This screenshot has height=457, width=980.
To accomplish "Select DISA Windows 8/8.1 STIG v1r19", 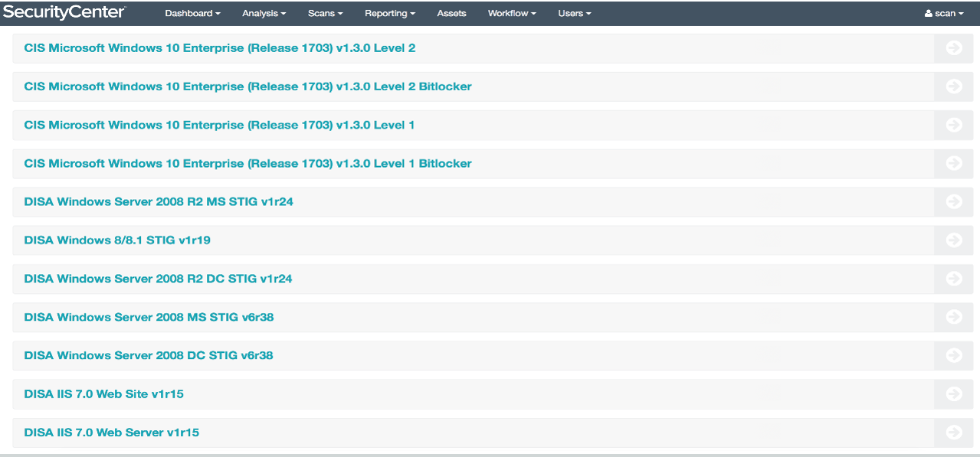I will click(117, 240).
